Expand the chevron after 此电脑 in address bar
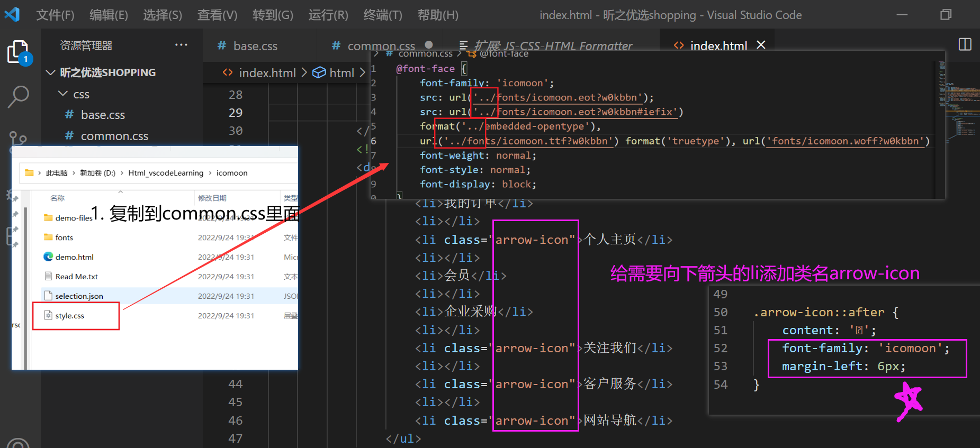Screen dimensions: 980x448 [74, 173]
